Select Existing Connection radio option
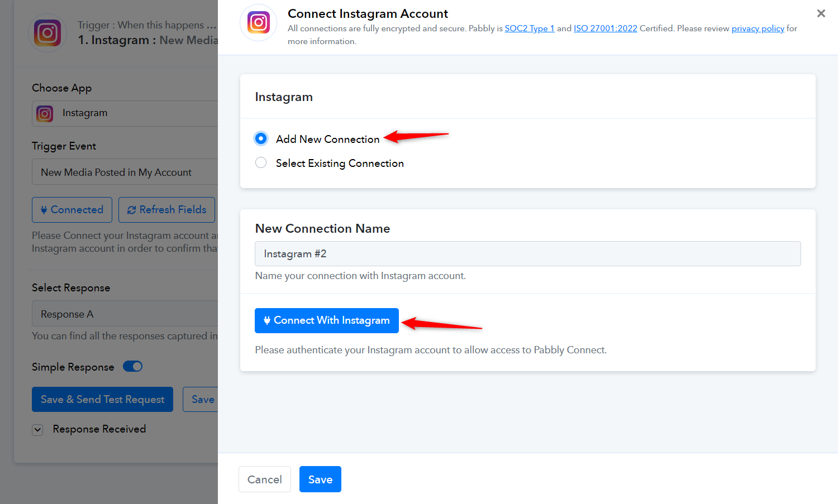Viewport: 838px width, 504px height. pyautogui.click(x=261, y=162)
